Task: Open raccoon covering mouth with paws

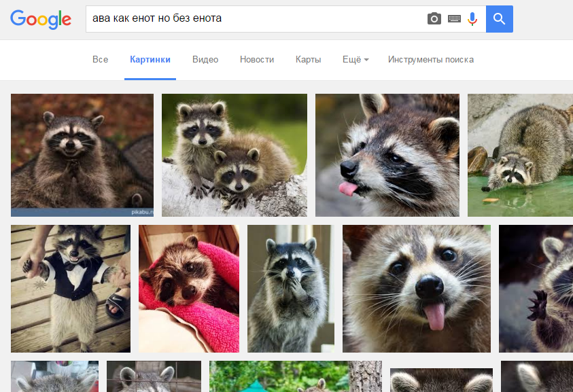Action: tap(291, 289)
